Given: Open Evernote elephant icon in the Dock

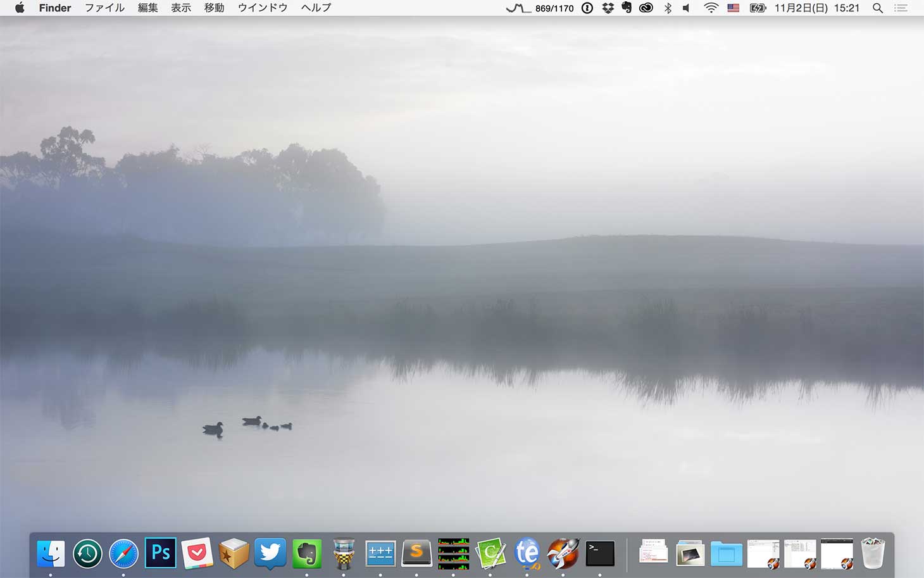Looking at the screenshot, I should click(307, 554).
